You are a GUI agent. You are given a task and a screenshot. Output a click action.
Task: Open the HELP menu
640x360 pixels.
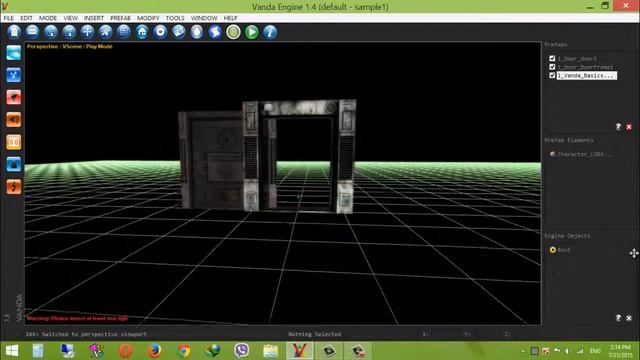pyautogui.click(x=230, y=18)
